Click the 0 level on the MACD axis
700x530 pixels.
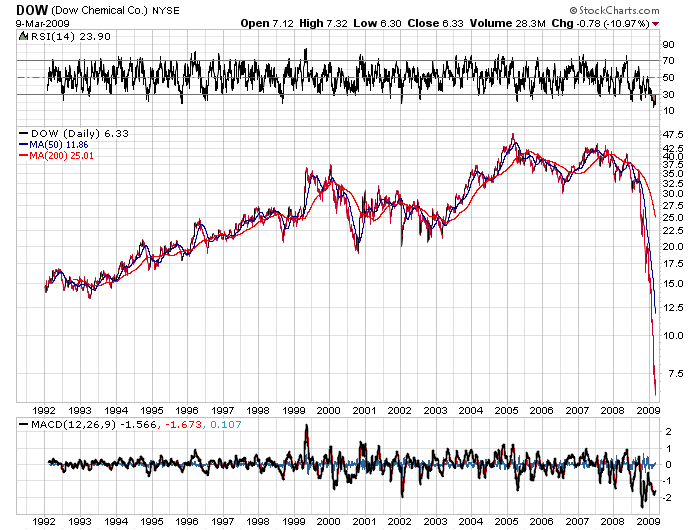[668, 464]
